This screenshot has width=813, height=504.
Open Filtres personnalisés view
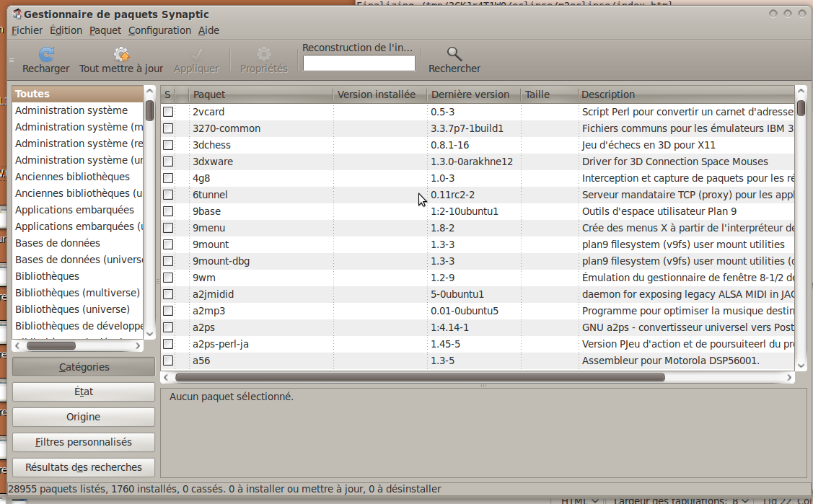pos(84,442)
